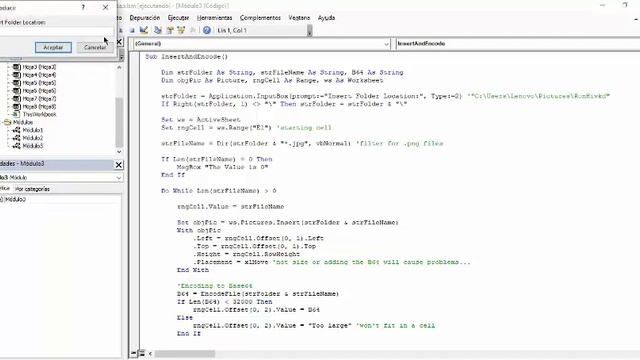Open Visual Basic Help question-mark icon

pyautogui.click(x=207, y=30)
